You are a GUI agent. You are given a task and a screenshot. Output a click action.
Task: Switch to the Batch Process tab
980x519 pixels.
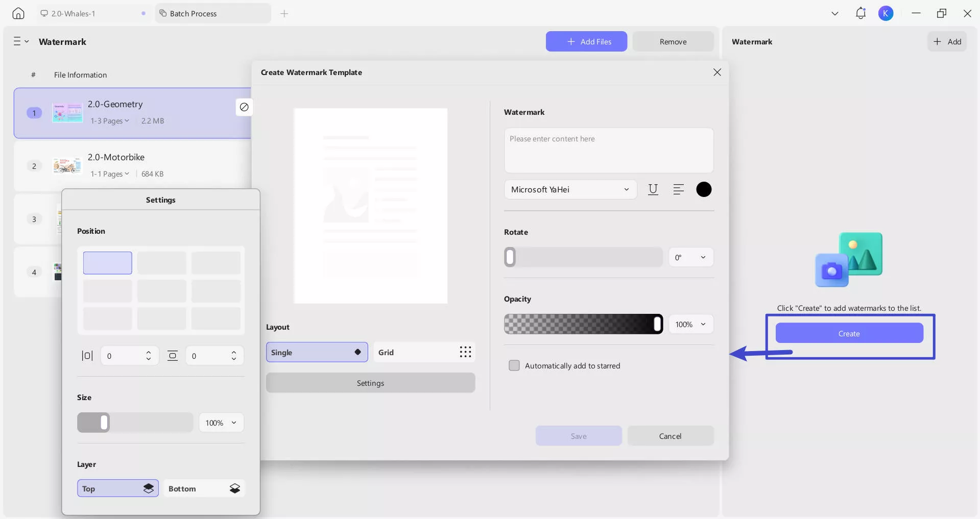tap(212, 13)
